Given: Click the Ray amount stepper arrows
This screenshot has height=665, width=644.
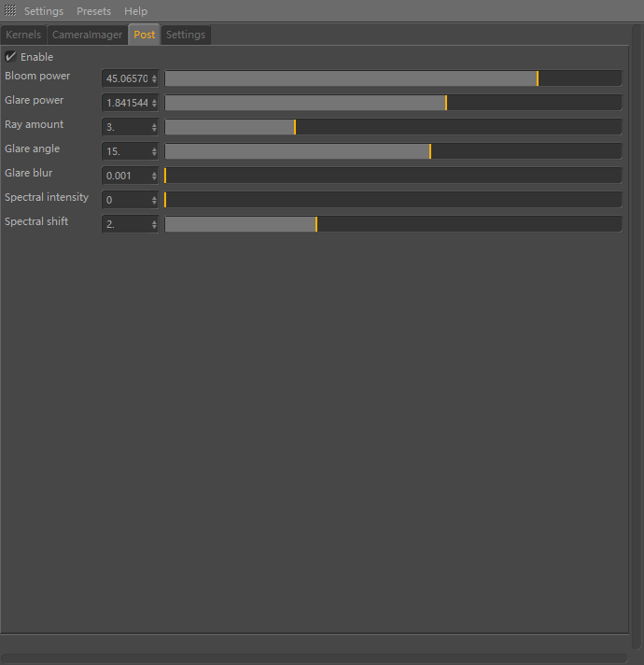Looking at the screenshot, I should click(x=154, y=127).
